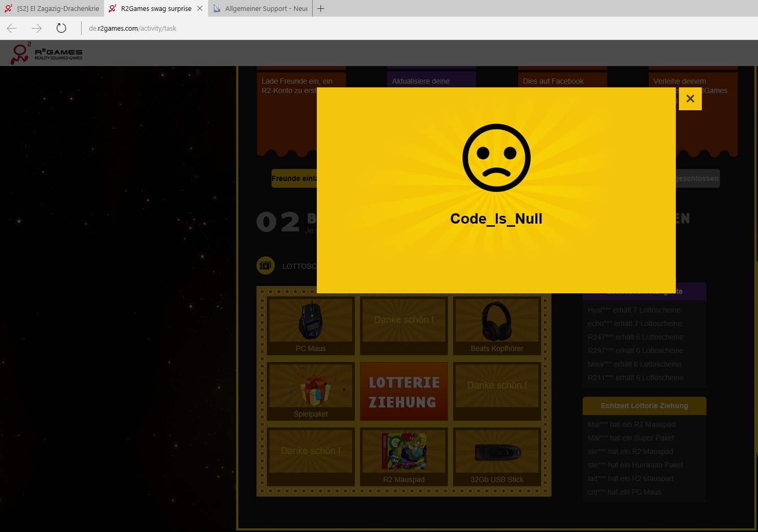Open a new browser tab

pyautogui.click(x=321, y=8)
